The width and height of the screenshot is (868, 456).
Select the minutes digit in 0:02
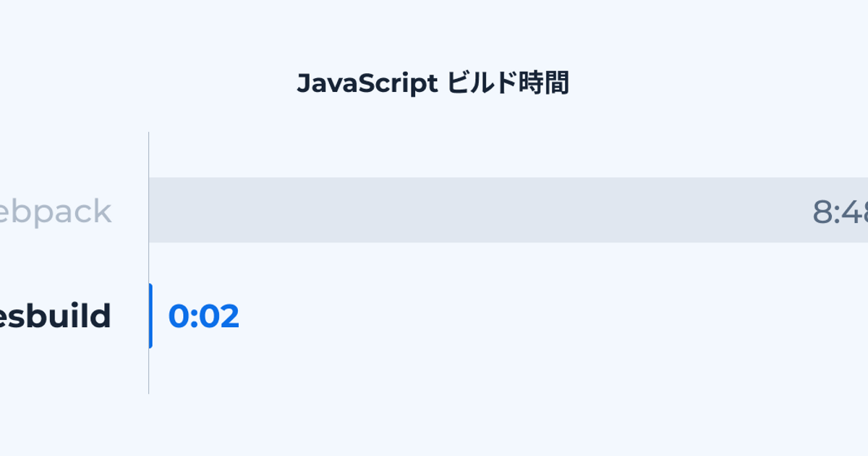click(178, 316)
